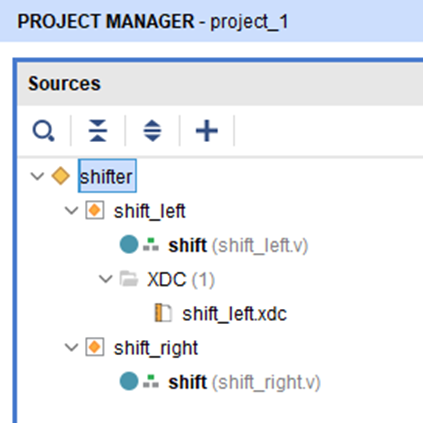
Task: Collapse the shift_right node chevron
Action: (71, 348)
